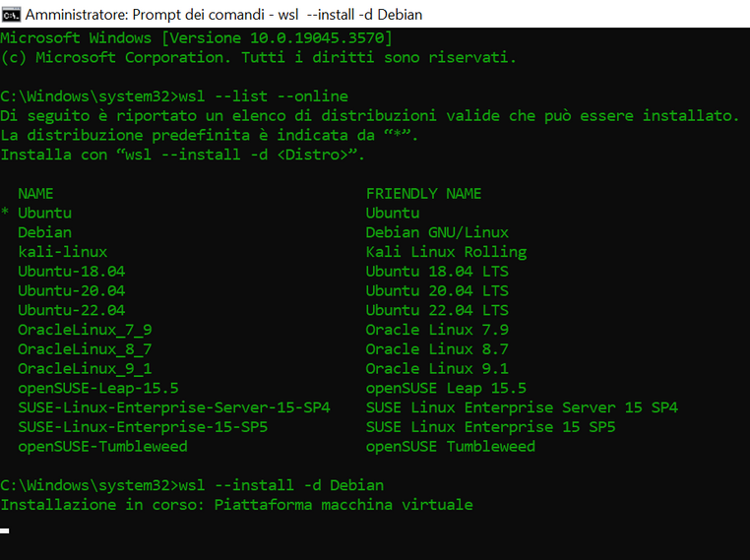Click the 'Ubuntu-18.04' distro name
This screenshot has height=560, width=750.
point(72,272)
